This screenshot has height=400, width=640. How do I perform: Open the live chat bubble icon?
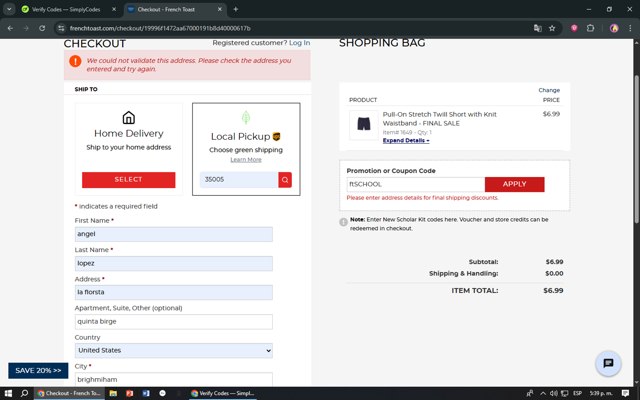pos(608,363)
